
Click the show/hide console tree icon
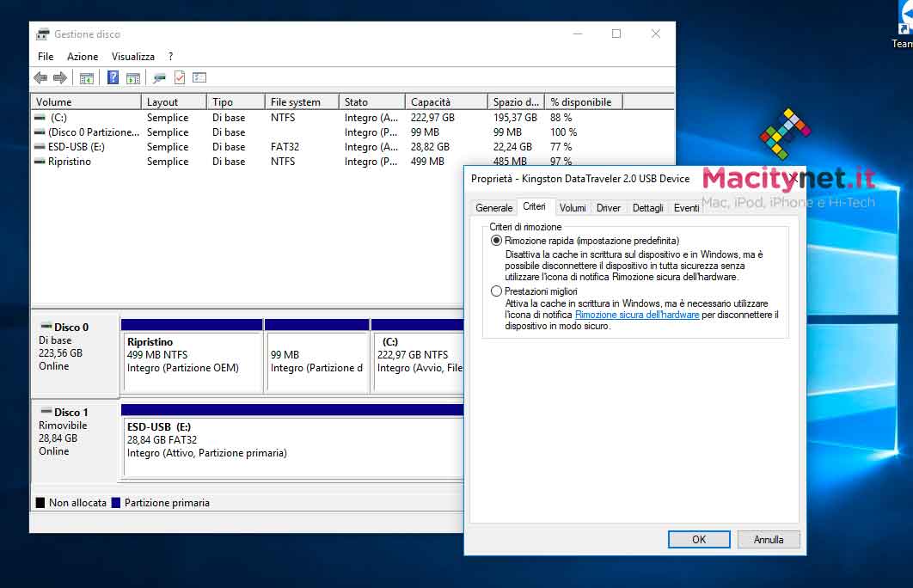(x=87, y=78)
